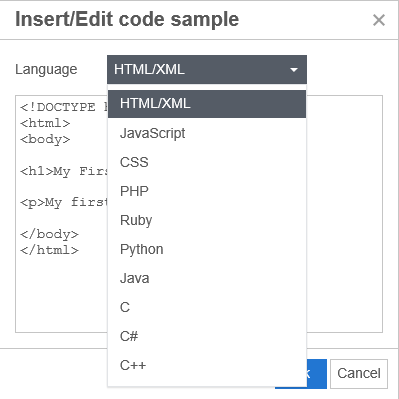Click the Language dropdown caret arrow
Viewport: 399px width, 399px height.
(294, 70)
